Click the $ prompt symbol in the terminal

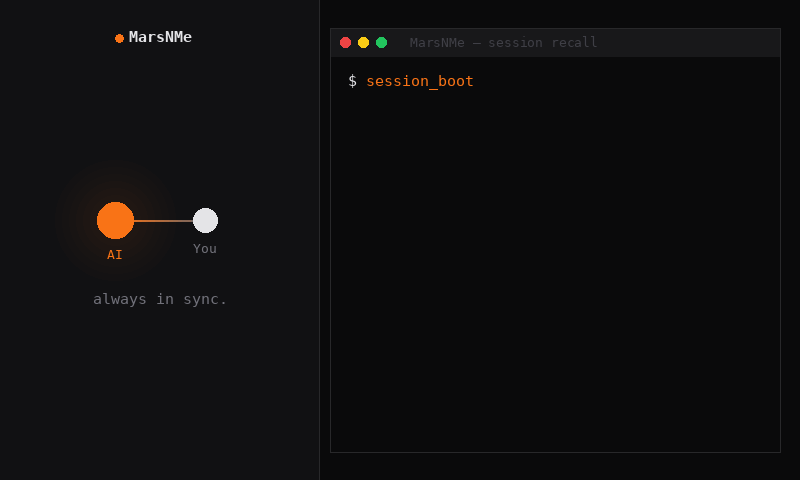[x=353, y=81]
